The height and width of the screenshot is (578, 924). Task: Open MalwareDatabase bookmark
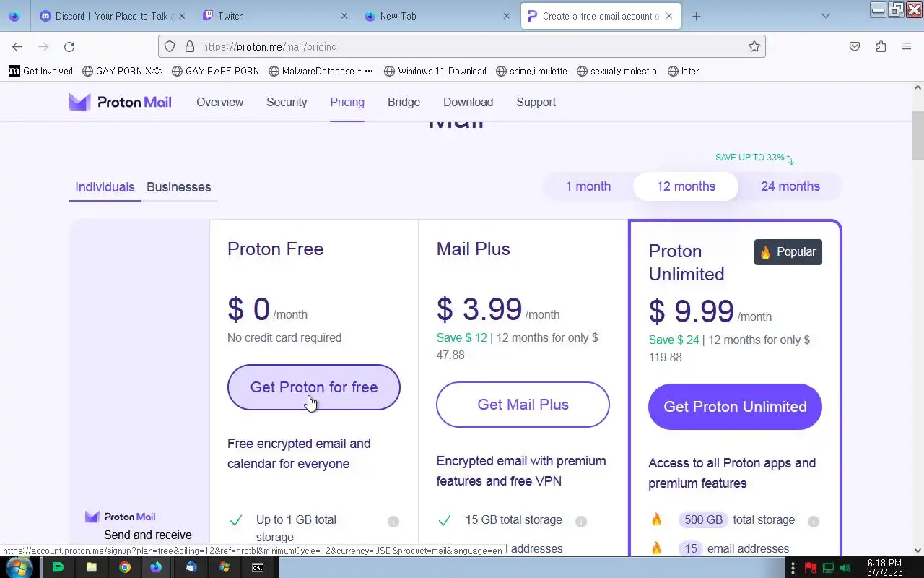pyautogui.click(x=321, y=71)
